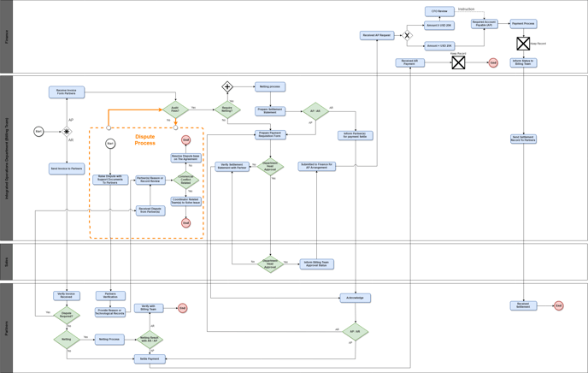Select Department Head Approval diamond in Sales lane

[x=270, y=263]
